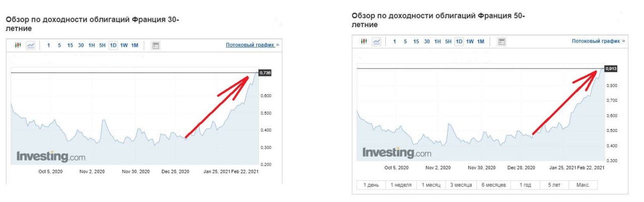Viewport: 644px width, 202px height.
Task: Select the "1 день" range tab
Action: click(x=371, y=185)
